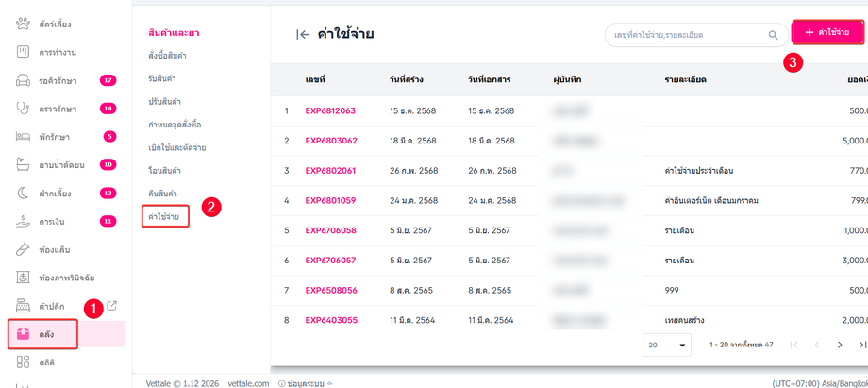Viewport: 868px width, 388px height.
Task: Go to the next page of expenses
Action: 839,345
